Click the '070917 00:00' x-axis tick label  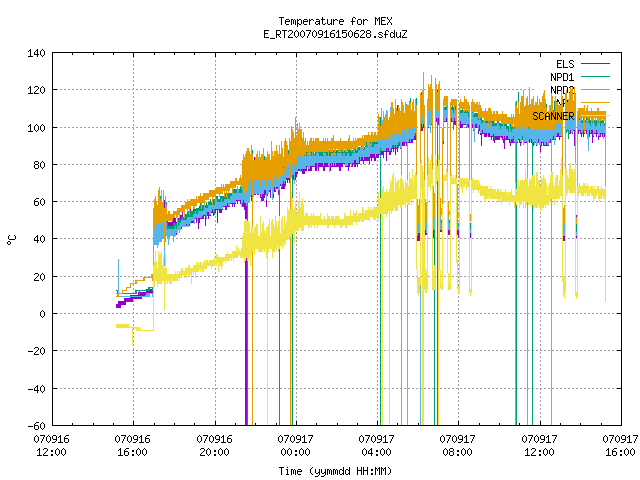pos(296,446)
